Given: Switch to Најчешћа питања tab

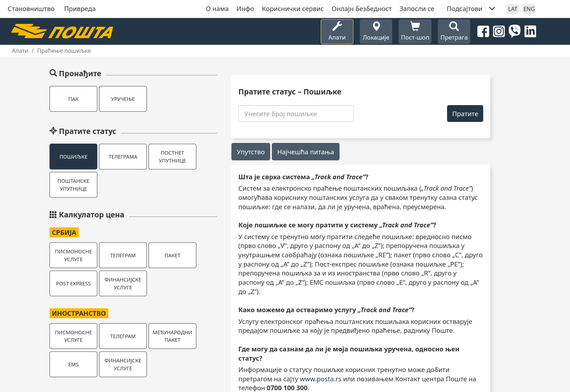Looking at the screenshot, I should pyautogui.click(x=306, y=152).
